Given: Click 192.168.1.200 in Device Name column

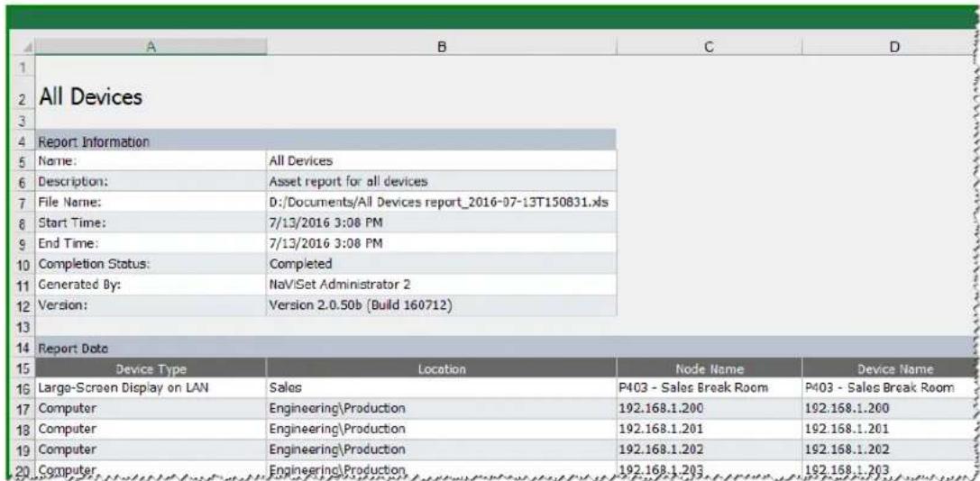Looking at the screenshot, I should [x=889, y=409].
